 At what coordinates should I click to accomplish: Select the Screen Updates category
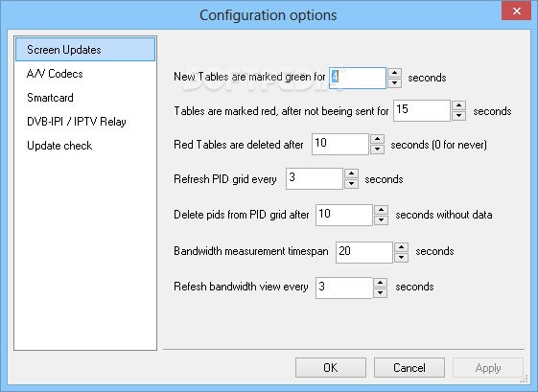(85, 50)
